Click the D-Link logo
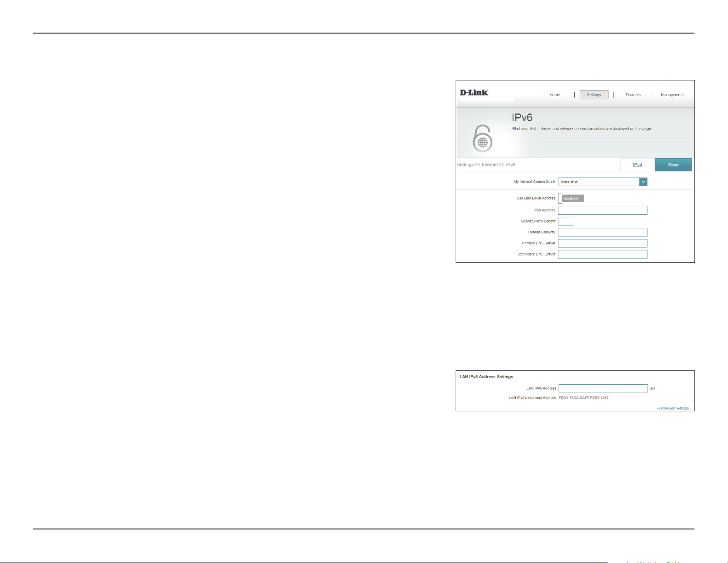 [x=474, y=92]
